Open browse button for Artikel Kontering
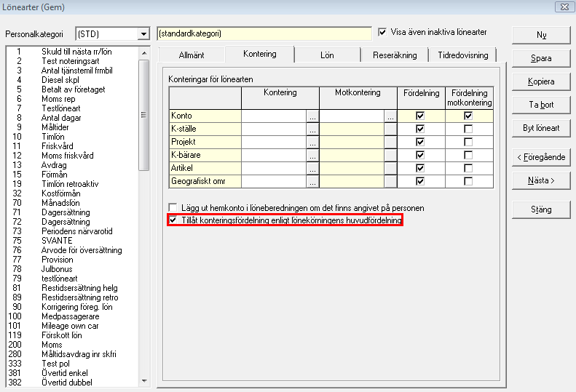576x392 pixels. click(312, 169)
